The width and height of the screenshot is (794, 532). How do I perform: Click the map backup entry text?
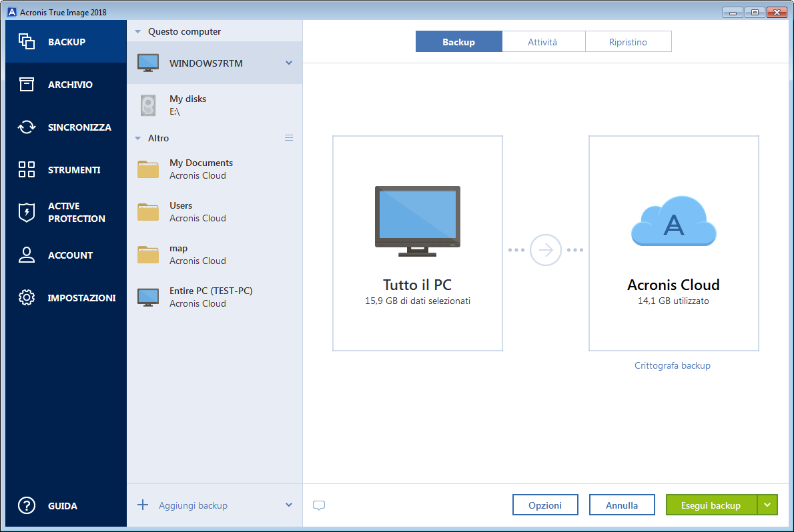click(x=197, y=254)
